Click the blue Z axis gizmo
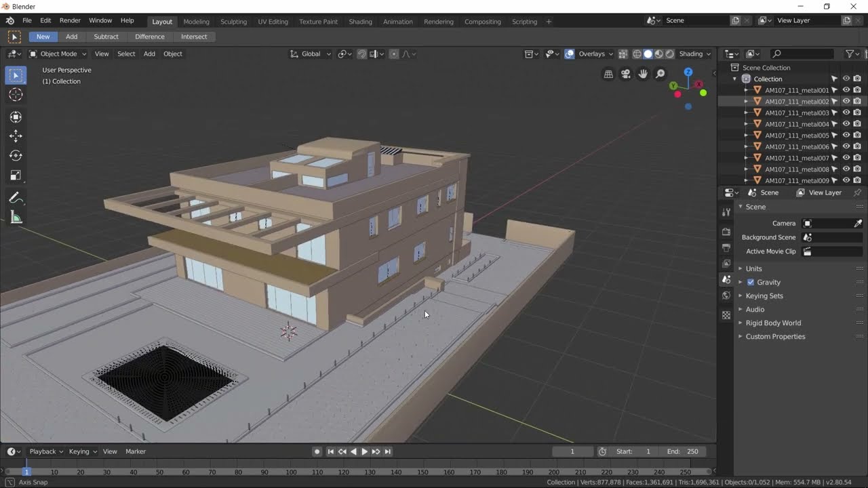Screen dimensions: 868x488 688,72
